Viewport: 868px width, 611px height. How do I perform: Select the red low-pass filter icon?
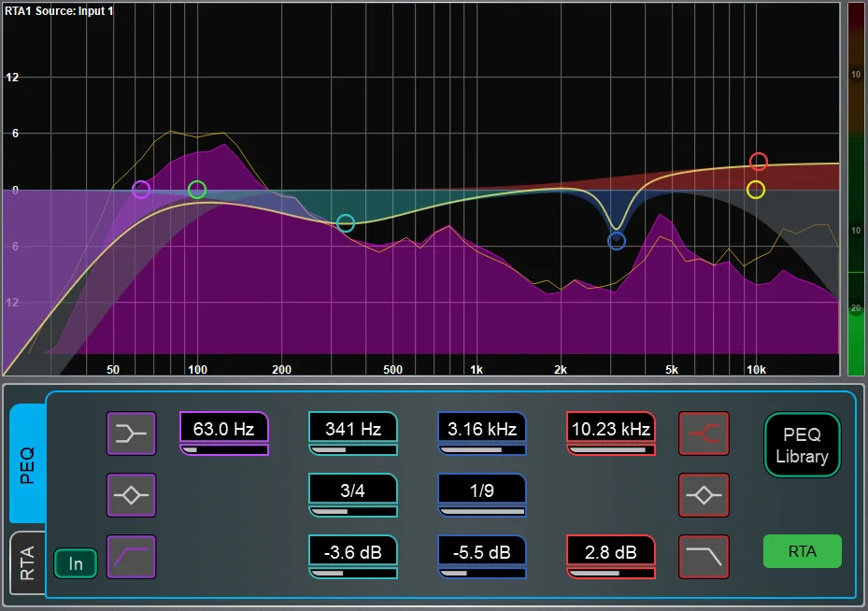[x=704, y=557]
